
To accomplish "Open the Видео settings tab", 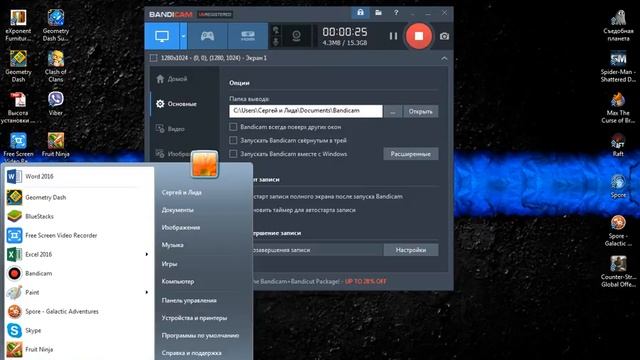I will (x=170, y=129).
